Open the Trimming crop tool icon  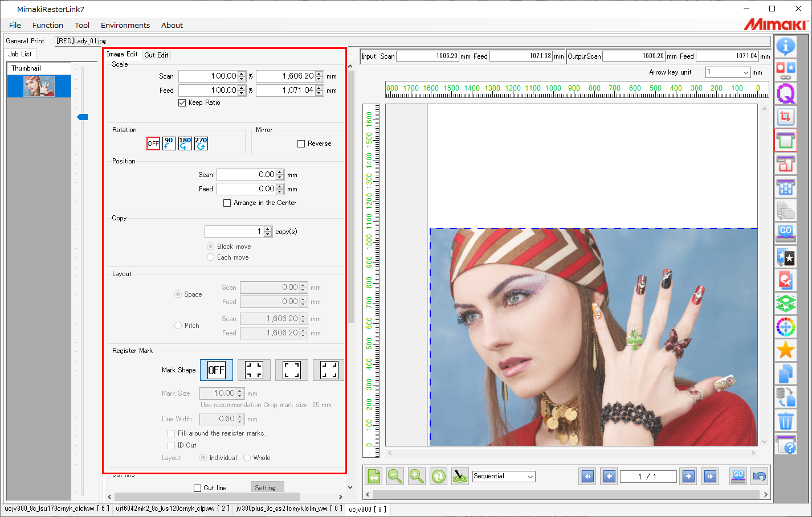pos(786,116)
